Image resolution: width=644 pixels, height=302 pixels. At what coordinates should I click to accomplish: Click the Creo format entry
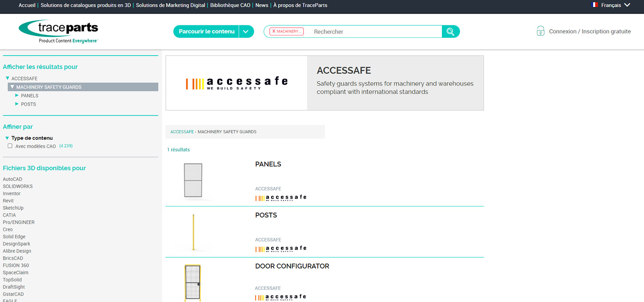(x=8, y=230)
